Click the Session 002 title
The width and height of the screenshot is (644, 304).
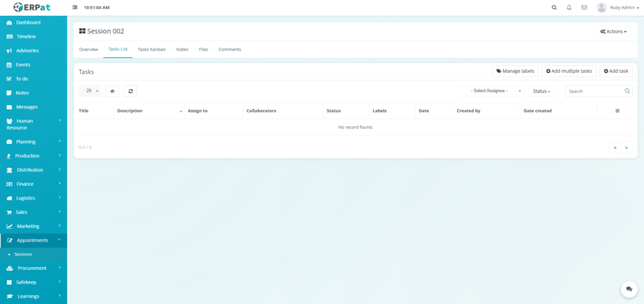pyautogui.click(x=106, y=31)
